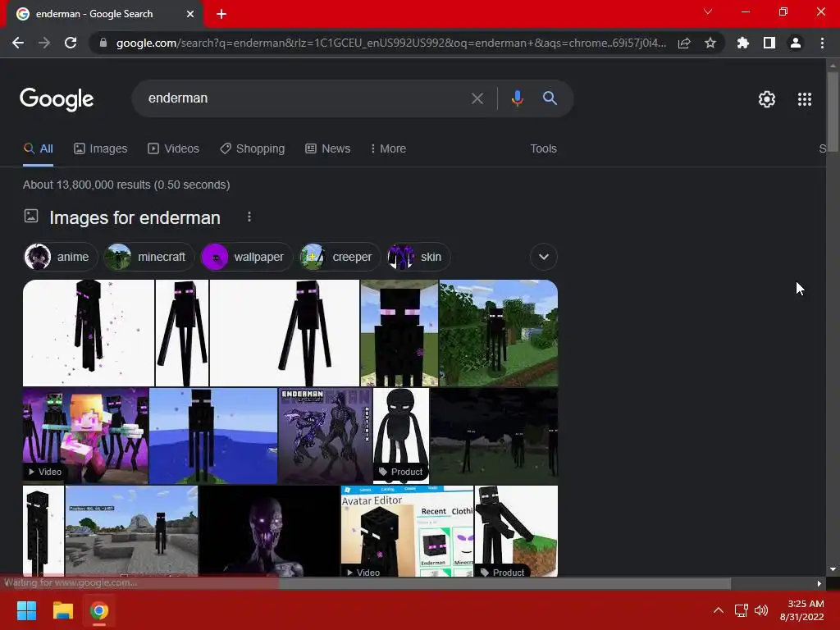840x630 pixels.
Task: Open the Windows Start menu
Action: pos(26,610)
